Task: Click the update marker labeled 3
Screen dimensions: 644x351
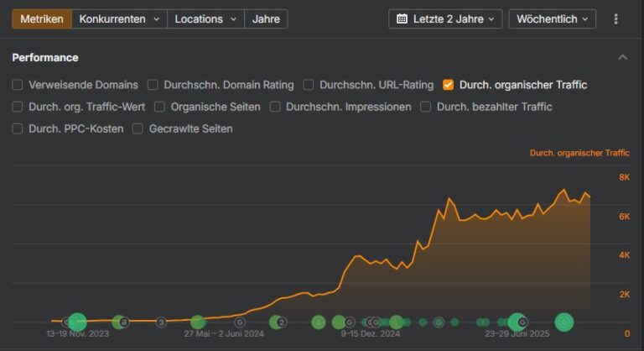Action: click(x=161, y=322)
